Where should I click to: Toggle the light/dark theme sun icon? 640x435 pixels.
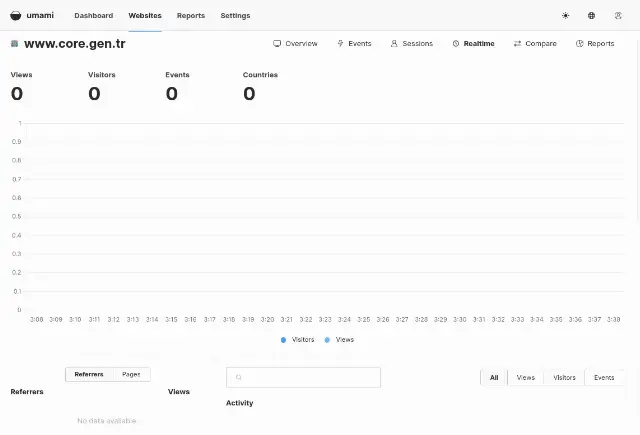(x=565, y=16)
